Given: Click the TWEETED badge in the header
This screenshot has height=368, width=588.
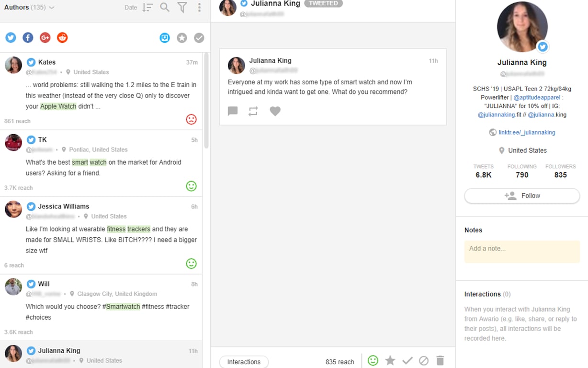Looking at the screenshot, I should (323, 3).
